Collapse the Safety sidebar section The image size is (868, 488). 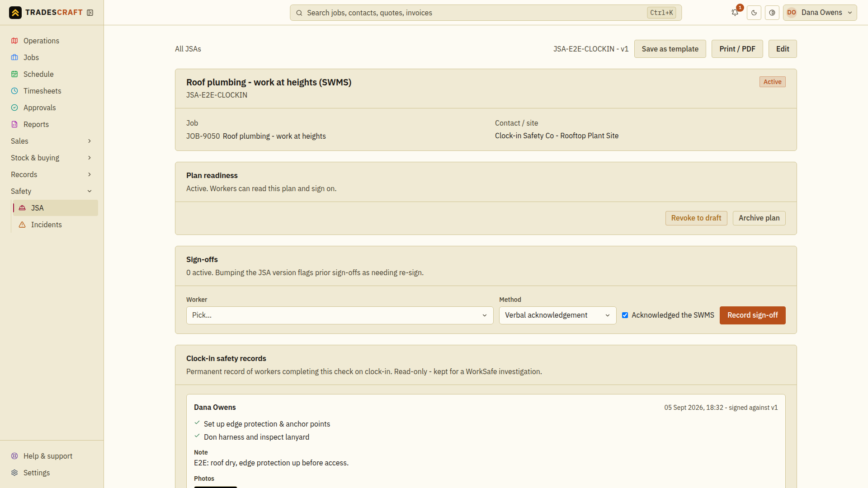coord(52,191)
